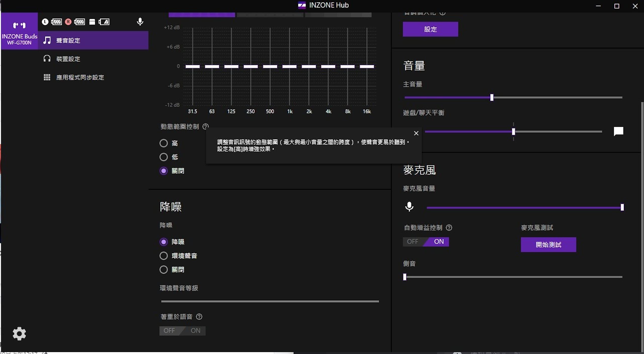The height and width of the screenshot is (354, 644).
Task: Click the 1k equalizer band handle
Action: (289, 66)
